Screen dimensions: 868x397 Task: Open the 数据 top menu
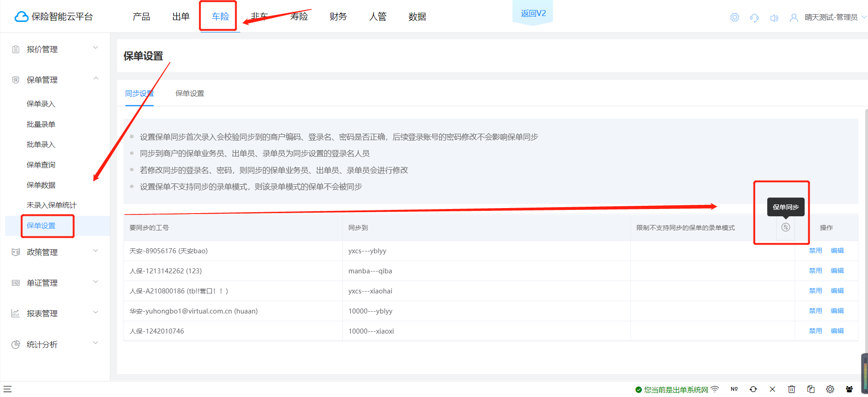point(417,16)
